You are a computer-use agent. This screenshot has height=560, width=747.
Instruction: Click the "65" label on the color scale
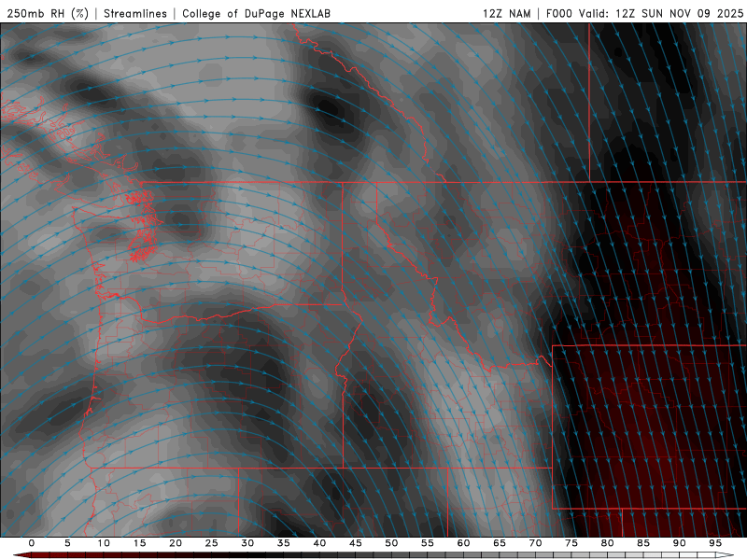tap(500, 543)
